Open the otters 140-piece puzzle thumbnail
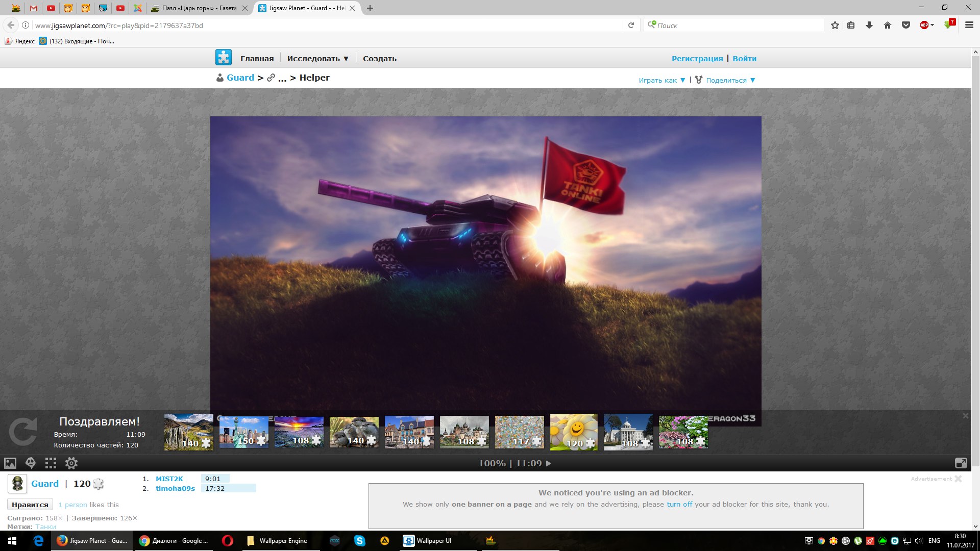The image size is (980, 551). (354, 432)
